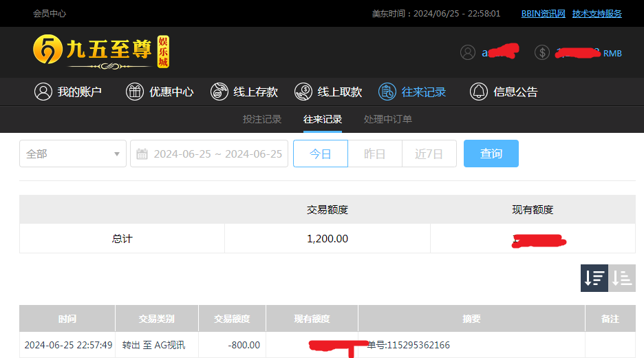The height and width of the screenshot is (358, 644).
Task: Click the 往来记录 records icon
Action: (387, 92)
